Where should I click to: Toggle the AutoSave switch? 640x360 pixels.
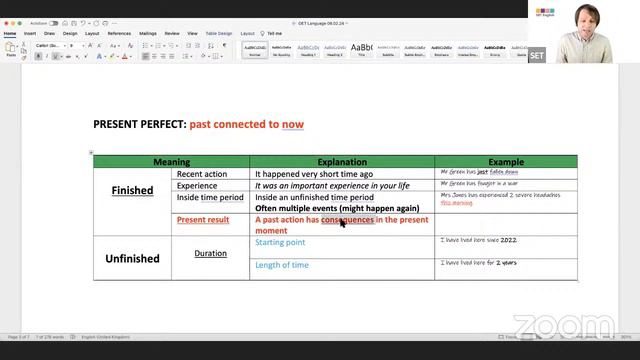[53, 23]
